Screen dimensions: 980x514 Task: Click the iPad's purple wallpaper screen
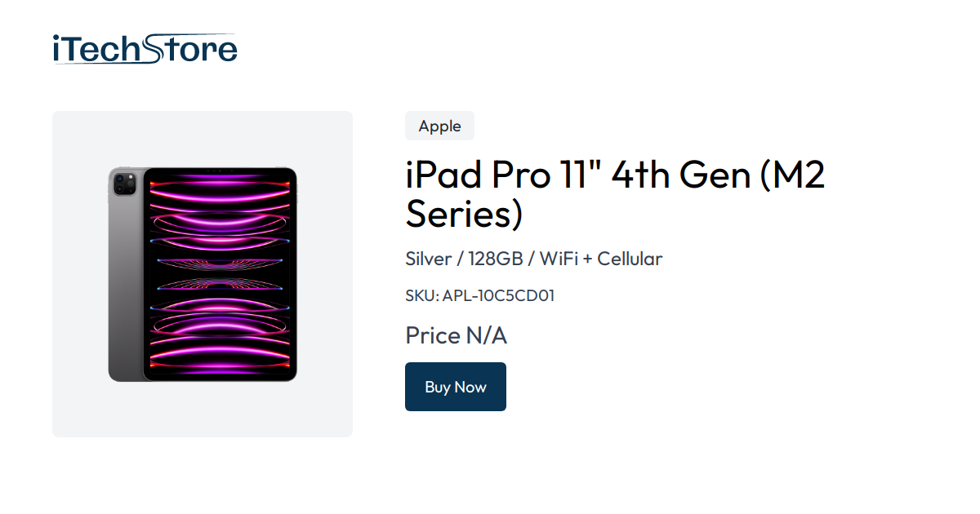point(220,274)
